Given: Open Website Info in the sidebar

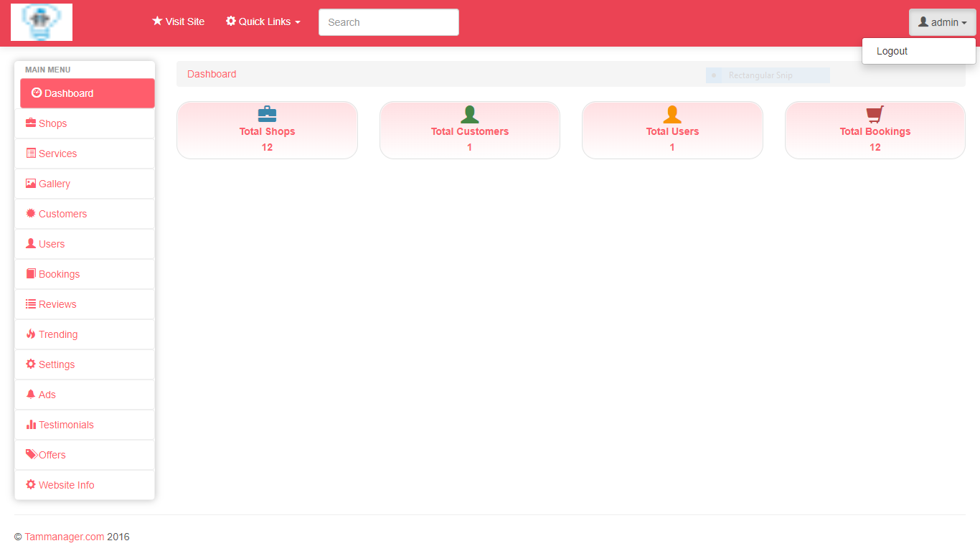Looking at the screenshot, I should (x=66, y=485).
